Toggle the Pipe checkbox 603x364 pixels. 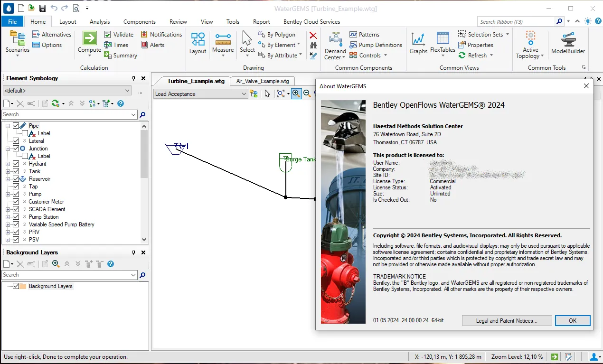coord(16,126)
